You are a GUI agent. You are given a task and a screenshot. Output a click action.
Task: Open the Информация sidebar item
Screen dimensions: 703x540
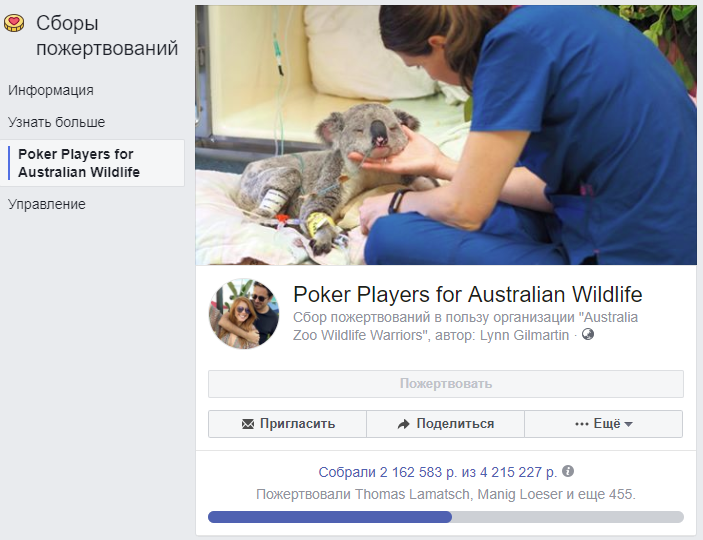51,90
